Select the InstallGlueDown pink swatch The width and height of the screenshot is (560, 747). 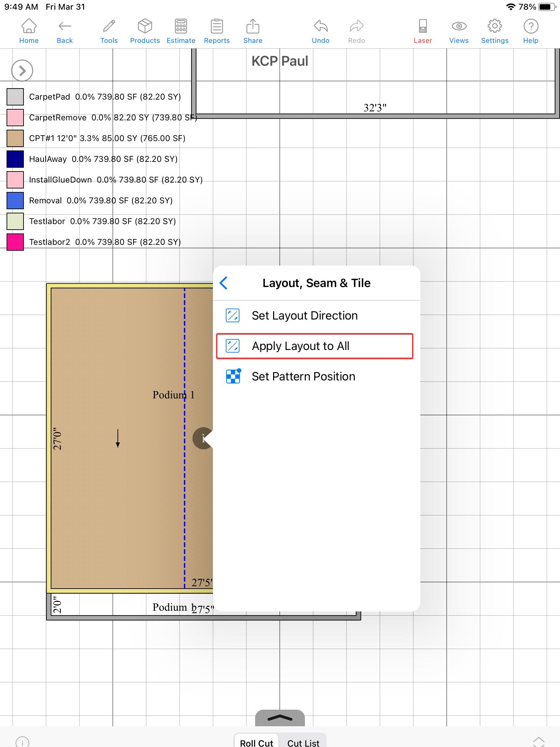pos(15,180)
